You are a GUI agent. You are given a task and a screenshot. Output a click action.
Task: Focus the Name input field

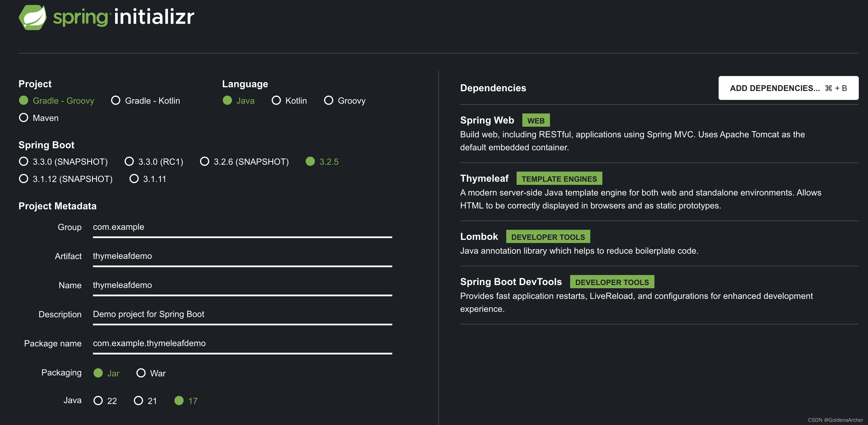tap(243, 287)
